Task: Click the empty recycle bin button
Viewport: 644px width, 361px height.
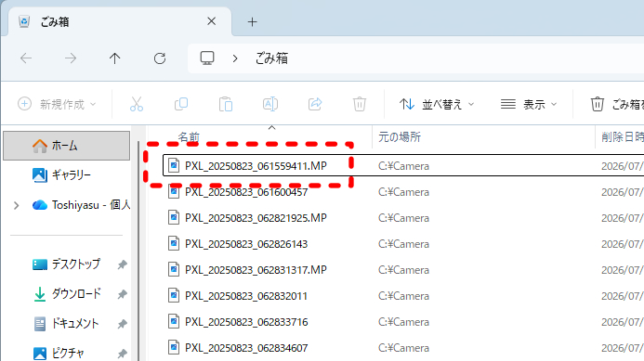Action: coord(616,104)
